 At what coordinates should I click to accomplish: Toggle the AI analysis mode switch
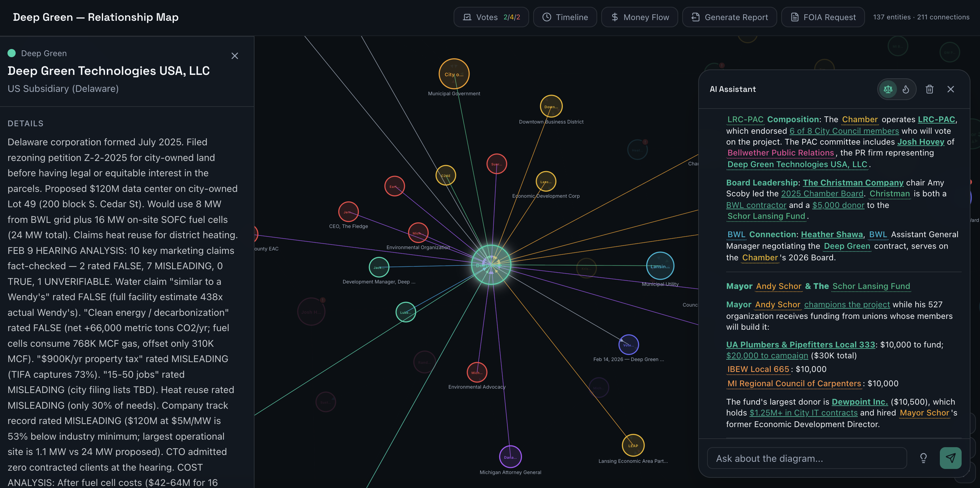click(x=897, y=89)
